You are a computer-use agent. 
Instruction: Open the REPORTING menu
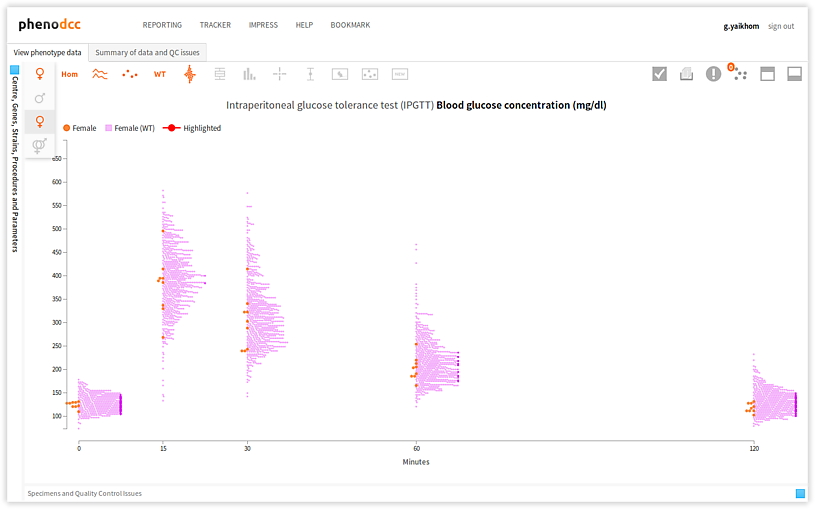(x=162, y=25)
